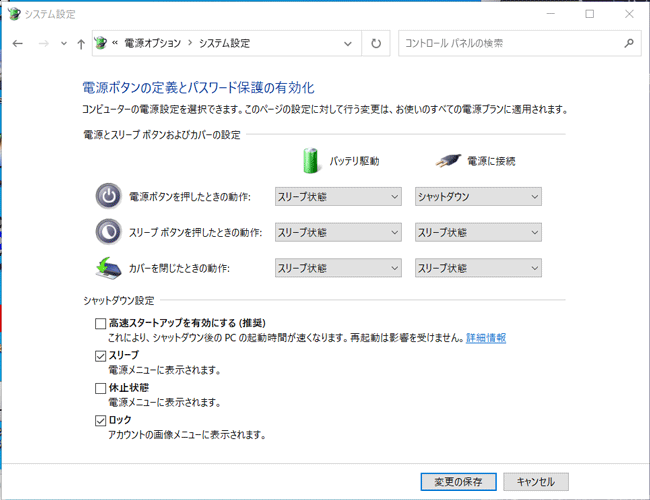Click 電源ボタンを押したときの動作 label
The height and width of the screenshot is (500, 650).
pos(190,197)
